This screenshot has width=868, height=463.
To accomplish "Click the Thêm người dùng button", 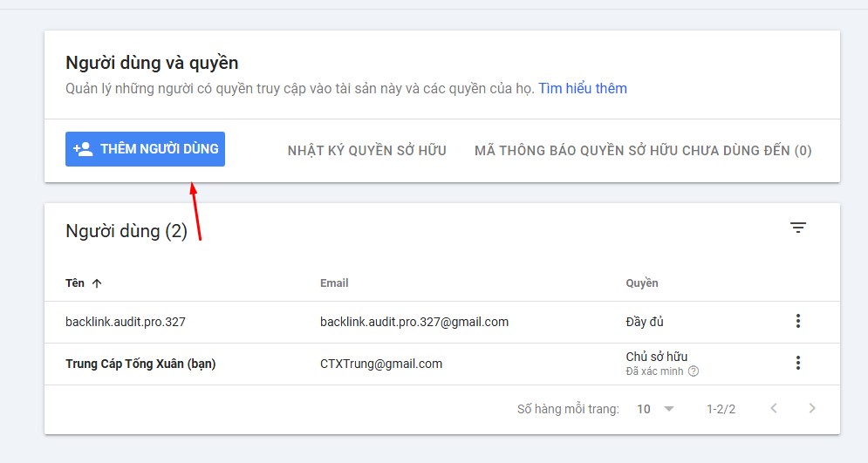I will click(x=145, y=149).
